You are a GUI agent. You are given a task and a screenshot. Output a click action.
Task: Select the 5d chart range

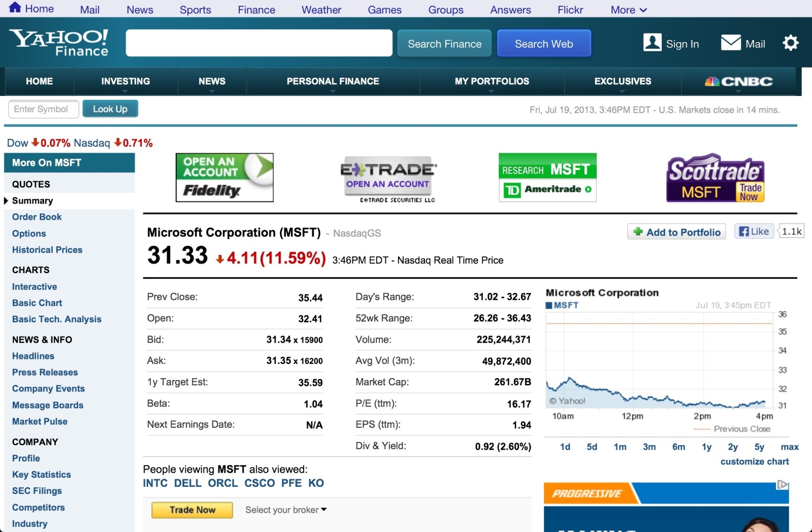pos(592,447)
